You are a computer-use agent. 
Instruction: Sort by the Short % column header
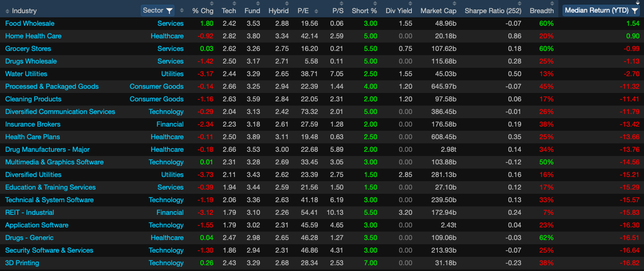[x=365, y=11]
